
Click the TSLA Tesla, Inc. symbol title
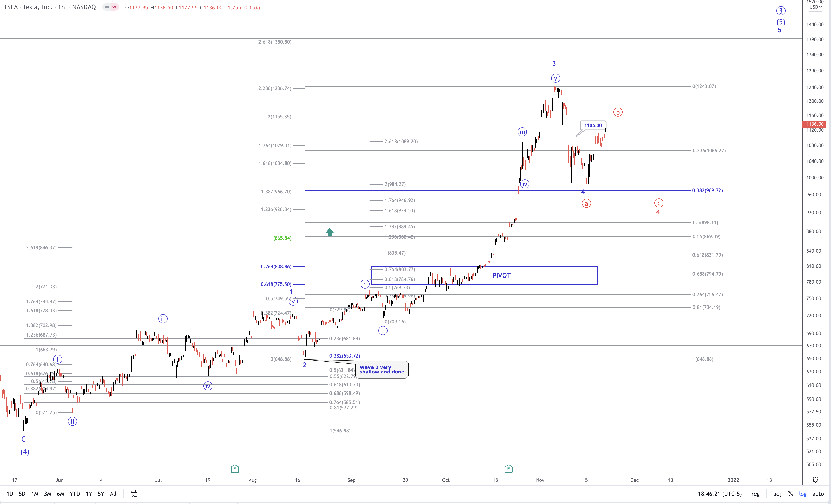pyautogui.click(x=28, y=7)
